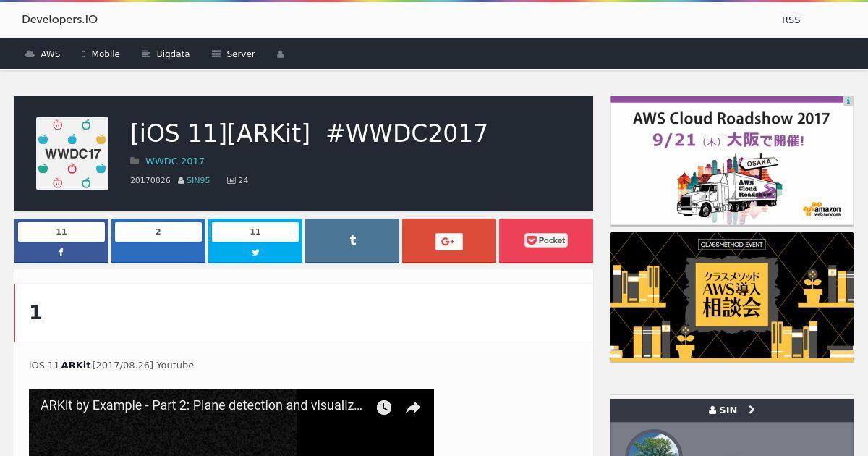Share the article on Google Plus
This screenshot has width=868, height=456.
[x=449, y=241]
